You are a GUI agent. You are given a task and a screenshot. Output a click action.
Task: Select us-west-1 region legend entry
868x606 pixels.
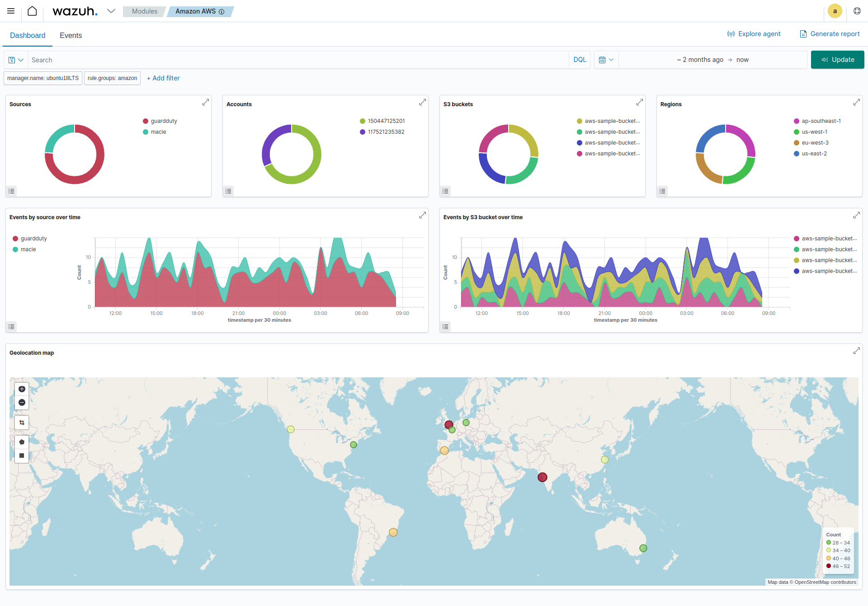811,132
